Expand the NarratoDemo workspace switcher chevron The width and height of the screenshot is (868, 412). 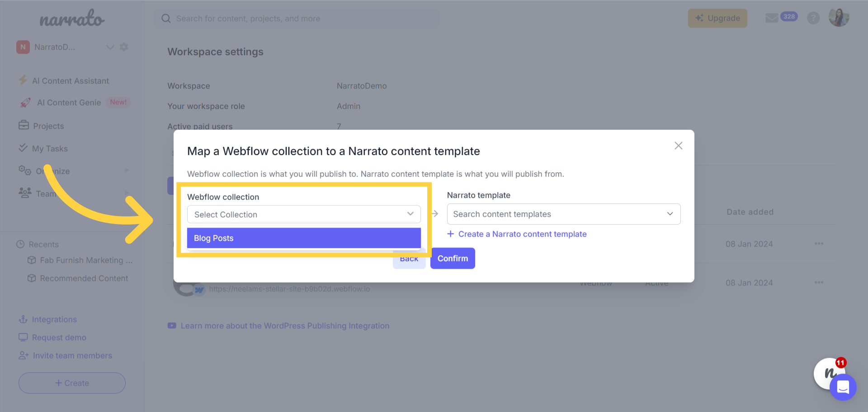coord(110,47)
